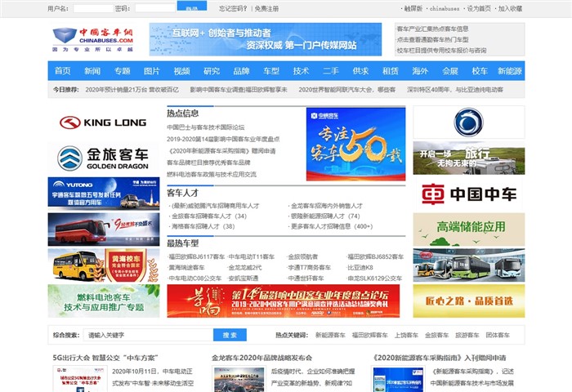Open the 二手 nav item
Image resolution: width=572 pixels, height=392 pixels.
tap(331, 71)
